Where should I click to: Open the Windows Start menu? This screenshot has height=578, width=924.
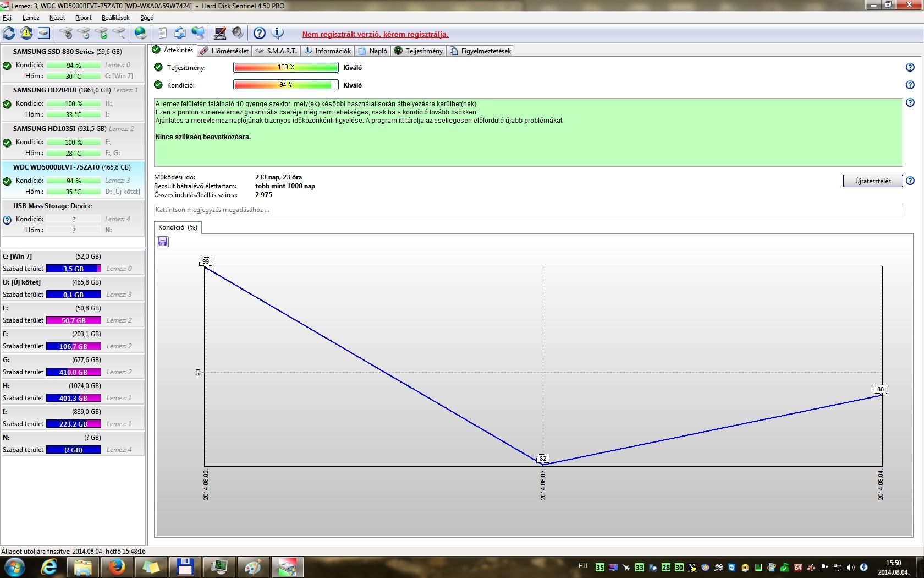14,567
